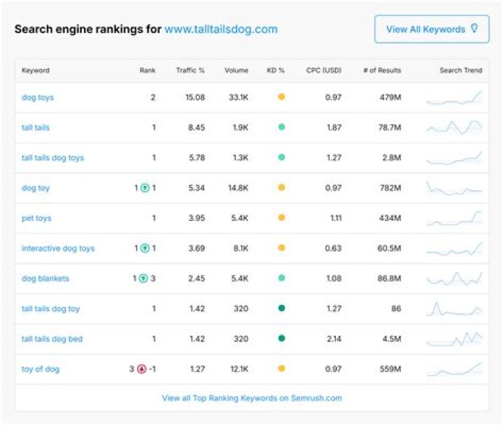This screenshot has width=504, height=426.
Task: Click the Search Trend column header
Action: click(461, 71)
